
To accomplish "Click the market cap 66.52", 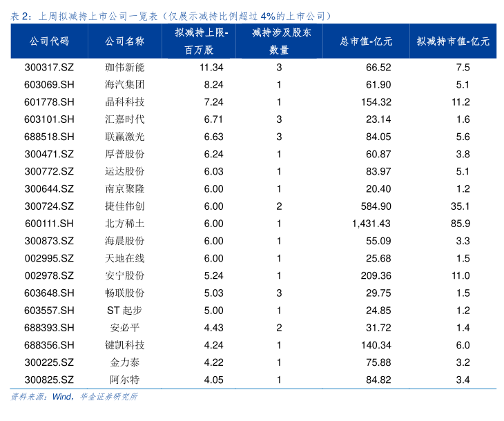I will tap(378, 68).
